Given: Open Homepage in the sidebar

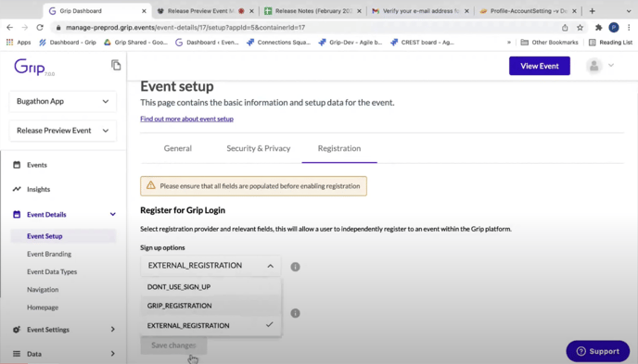Looking at the screenshot, I should coord(43,308).
